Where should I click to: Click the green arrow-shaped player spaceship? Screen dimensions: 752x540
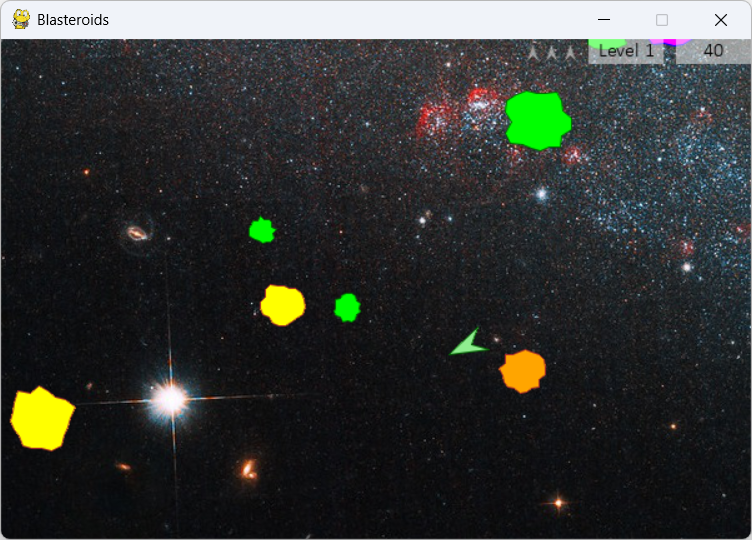pos(467,343)
